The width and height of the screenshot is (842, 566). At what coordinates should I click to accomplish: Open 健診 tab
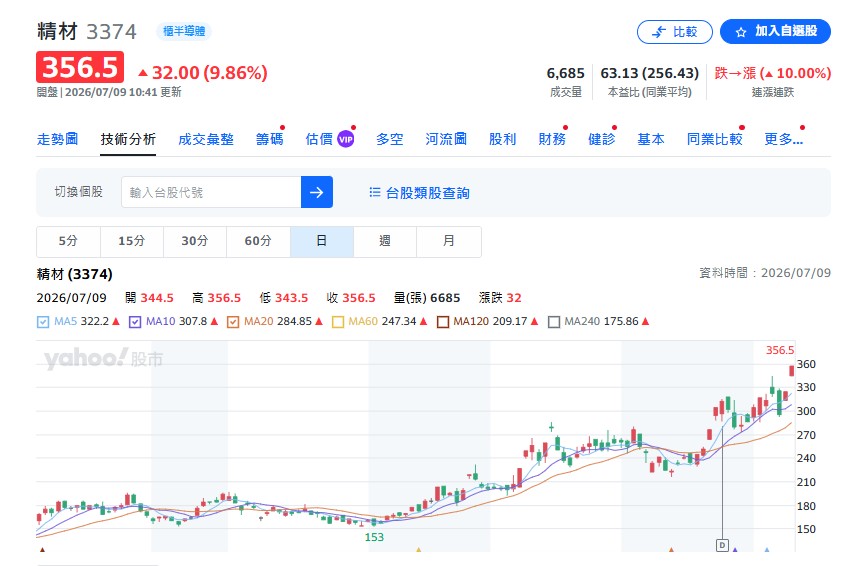601,139
